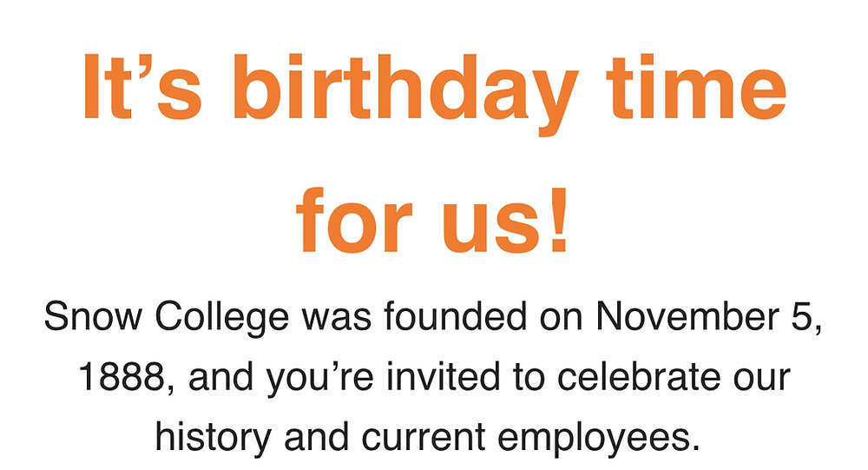Click the word "celebrate"

click(x=638, y=376)
